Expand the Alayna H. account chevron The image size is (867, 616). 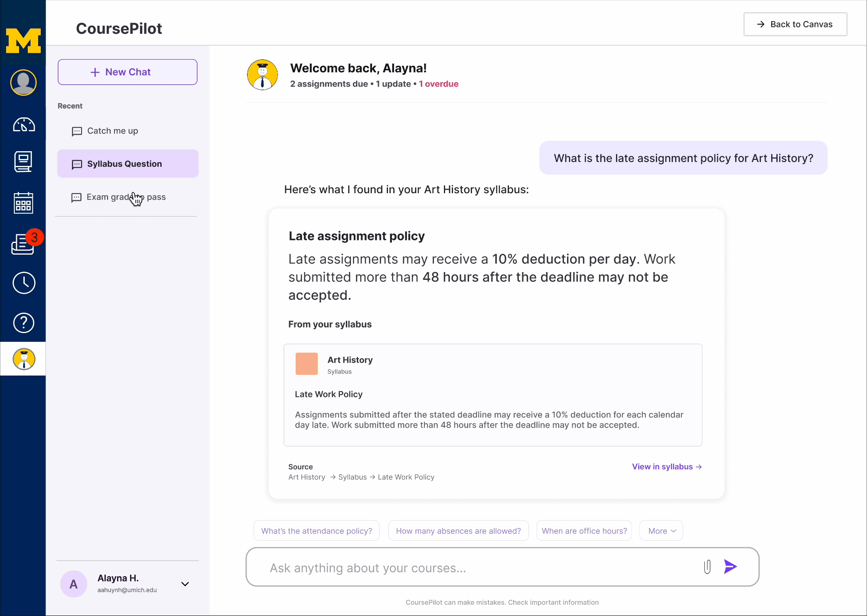(185, 584)
